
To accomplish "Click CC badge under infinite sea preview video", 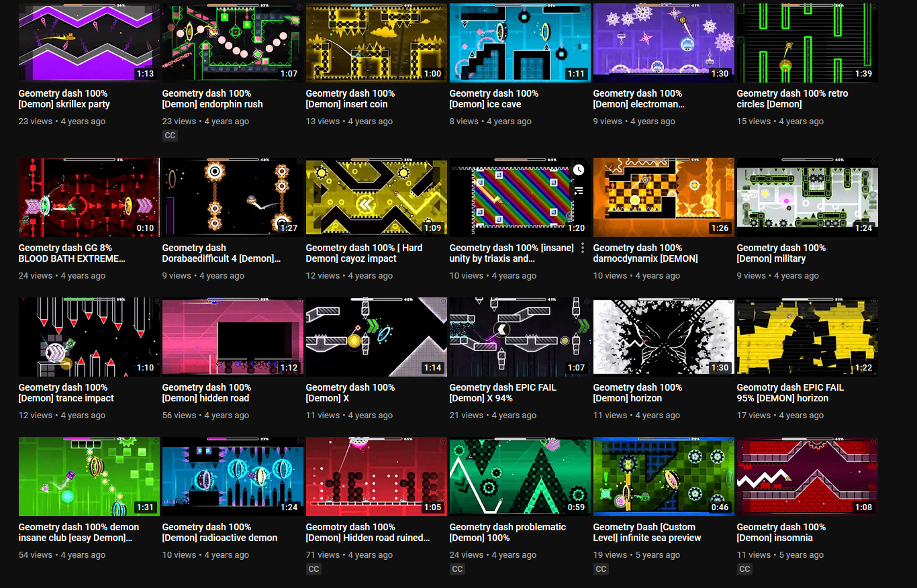I will (x=601, y=569).
